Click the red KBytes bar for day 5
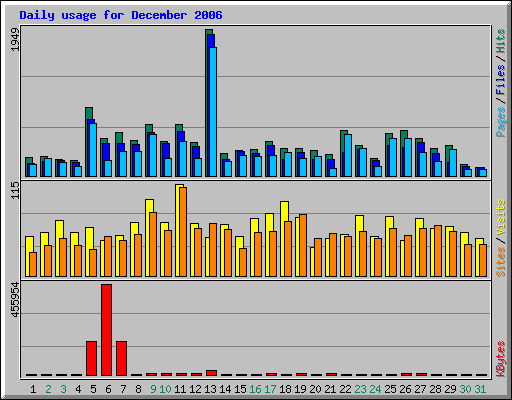Screen dimensions: 512x400 (x=92, y=359)
